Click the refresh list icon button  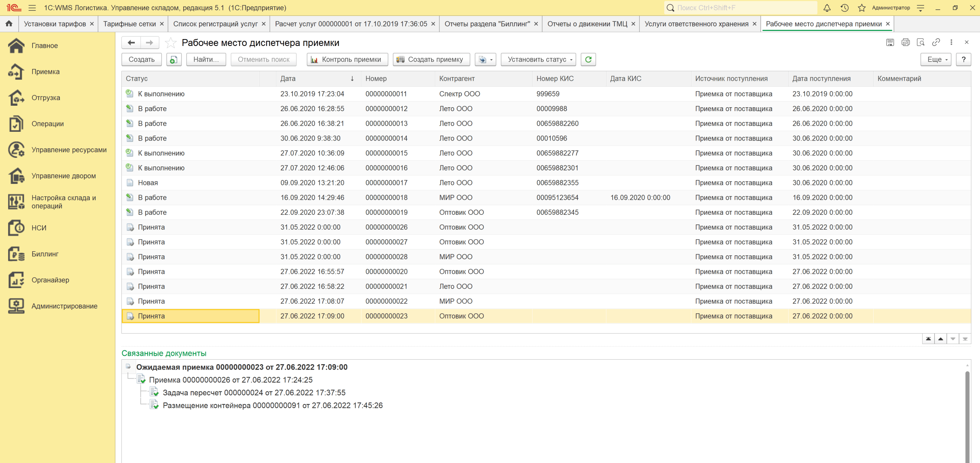coord(588,59)
